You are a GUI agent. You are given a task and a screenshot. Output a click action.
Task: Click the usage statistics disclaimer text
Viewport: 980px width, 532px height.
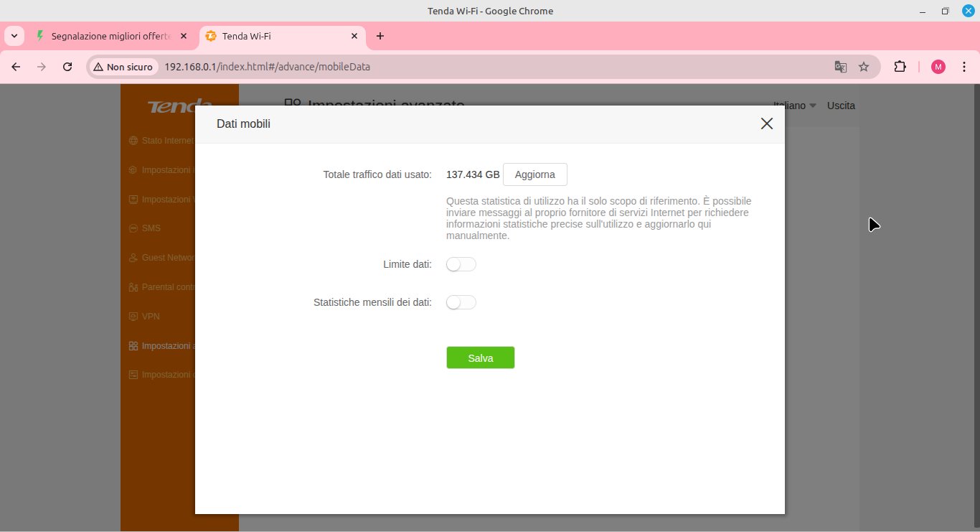(599, 218)
